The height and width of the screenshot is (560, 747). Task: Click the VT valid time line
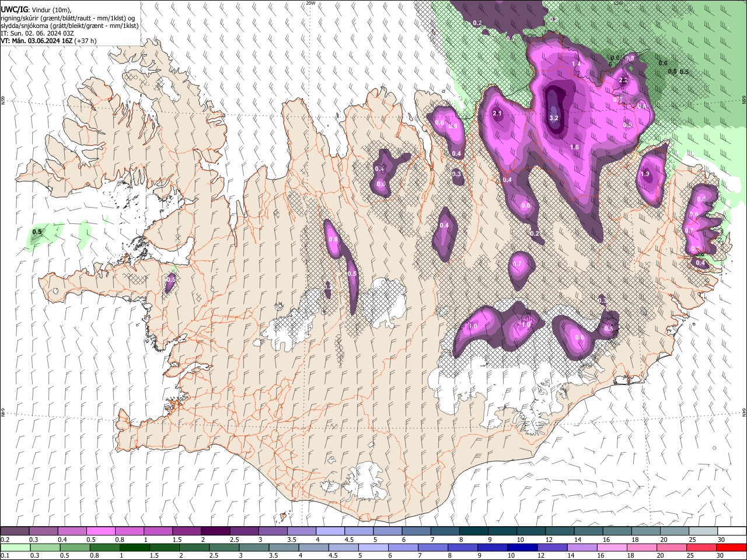[x=48, y=41]
